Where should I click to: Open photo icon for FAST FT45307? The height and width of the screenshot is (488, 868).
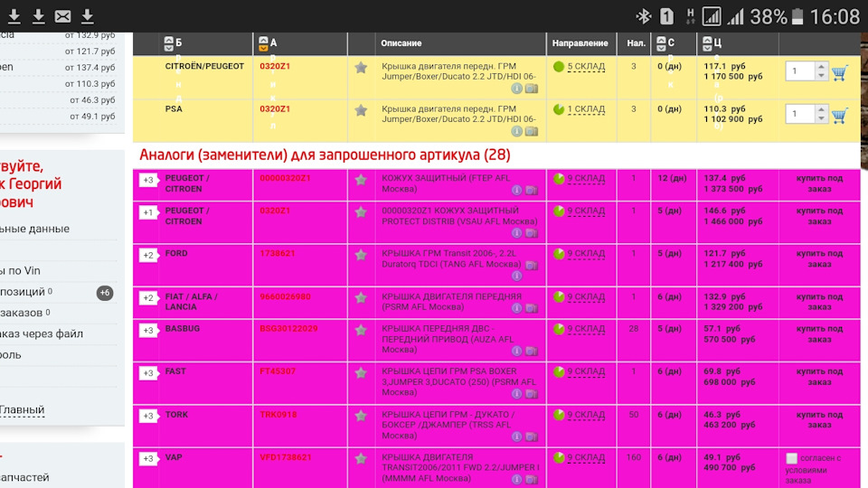coord(532,394)
